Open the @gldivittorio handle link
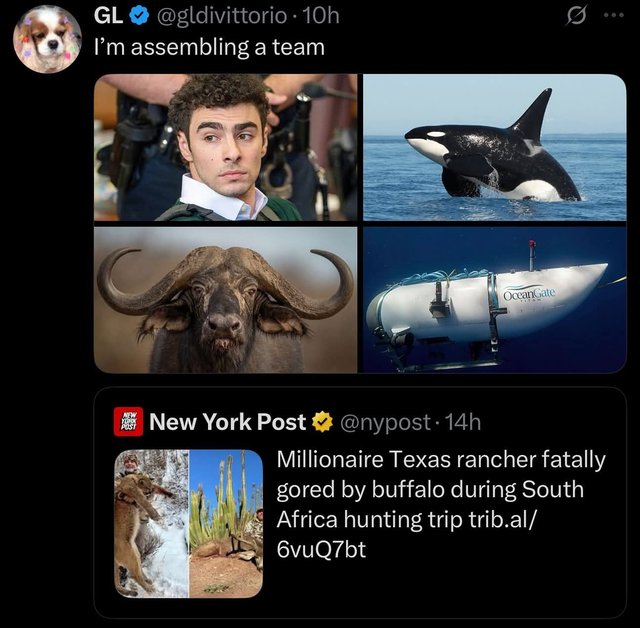The width and height of the screenshot is (640, 628). pyautogui.click(x=222, y=16)
